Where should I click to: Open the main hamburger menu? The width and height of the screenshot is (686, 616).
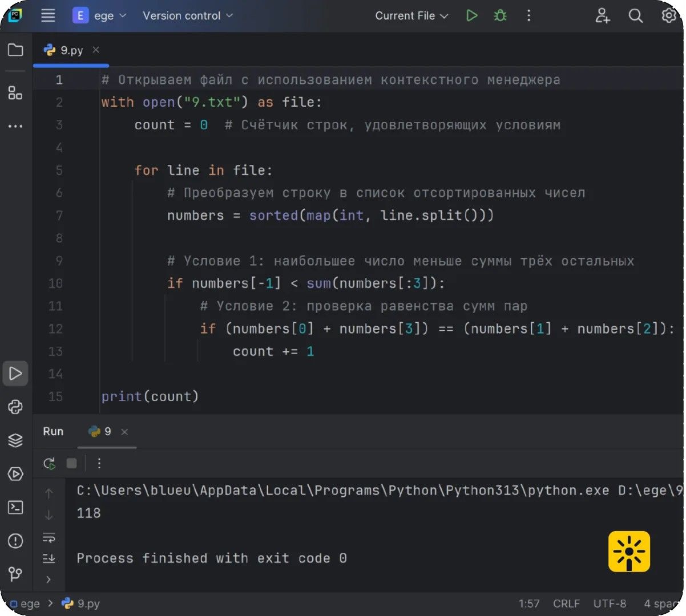point(48,16)
